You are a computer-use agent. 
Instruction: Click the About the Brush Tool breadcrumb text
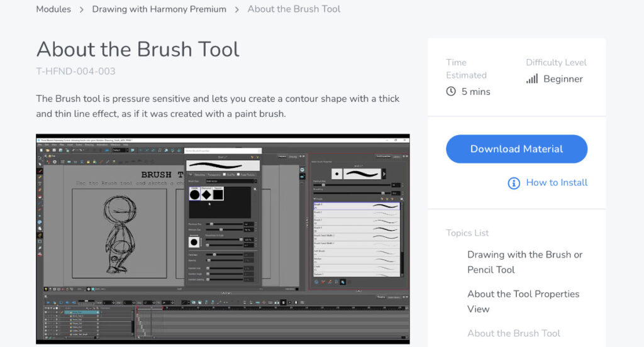point(294,9)
